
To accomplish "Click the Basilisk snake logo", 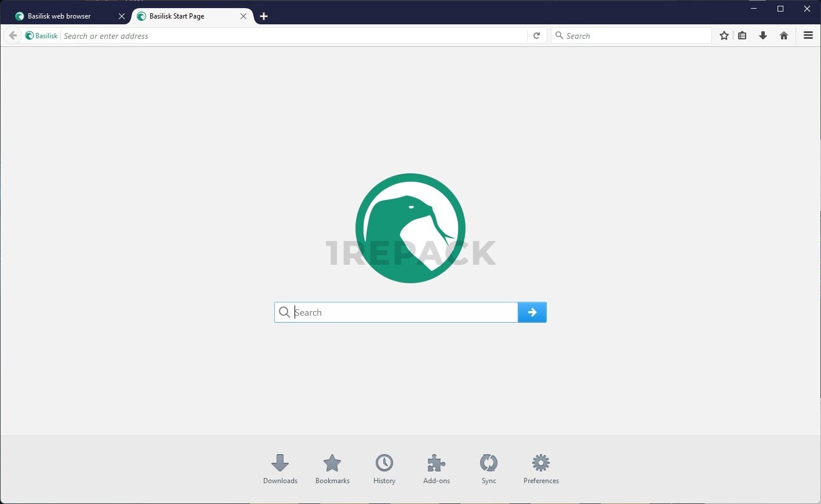I will pos(410,228).
